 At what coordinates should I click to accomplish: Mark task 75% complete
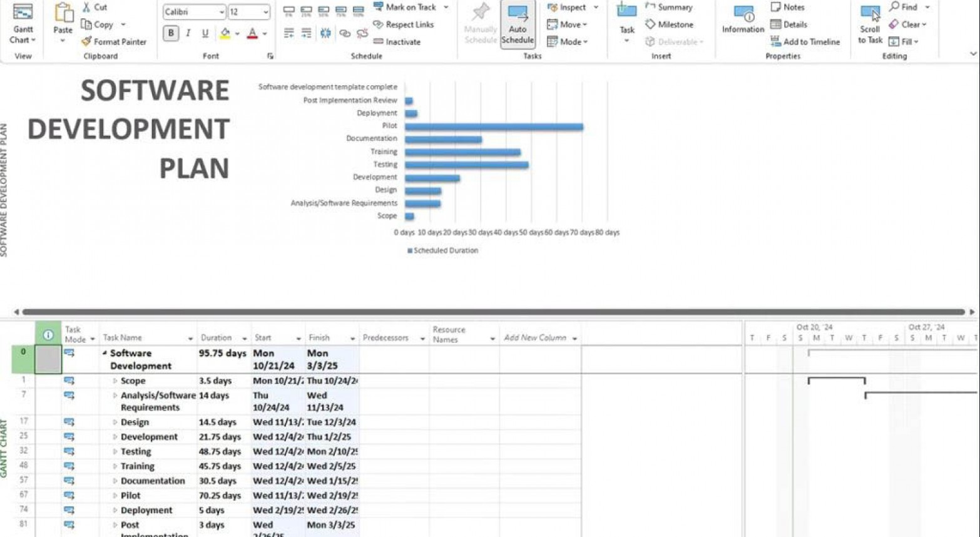tap(341, 11)
